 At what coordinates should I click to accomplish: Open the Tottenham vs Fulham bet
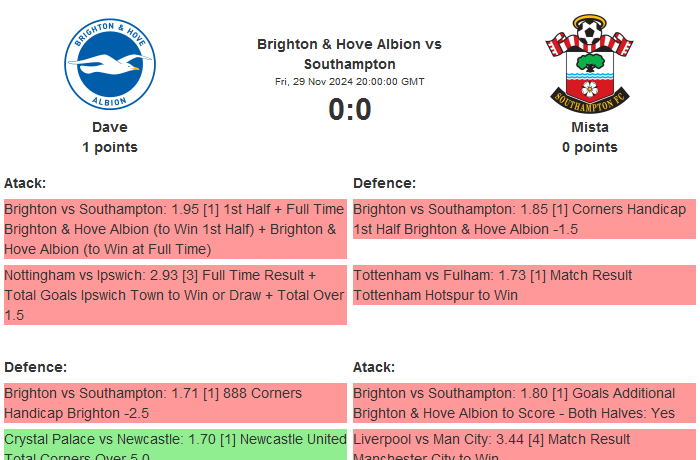tap(524, 285)
